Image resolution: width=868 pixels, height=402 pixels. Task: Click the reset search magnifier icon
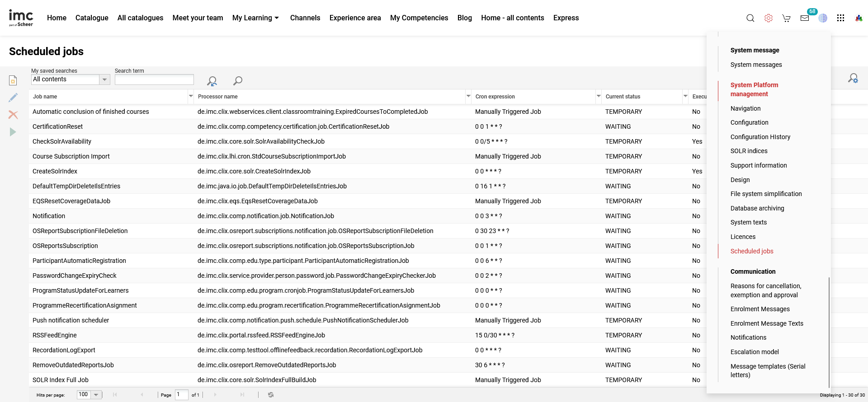click(x=212, y=81)
